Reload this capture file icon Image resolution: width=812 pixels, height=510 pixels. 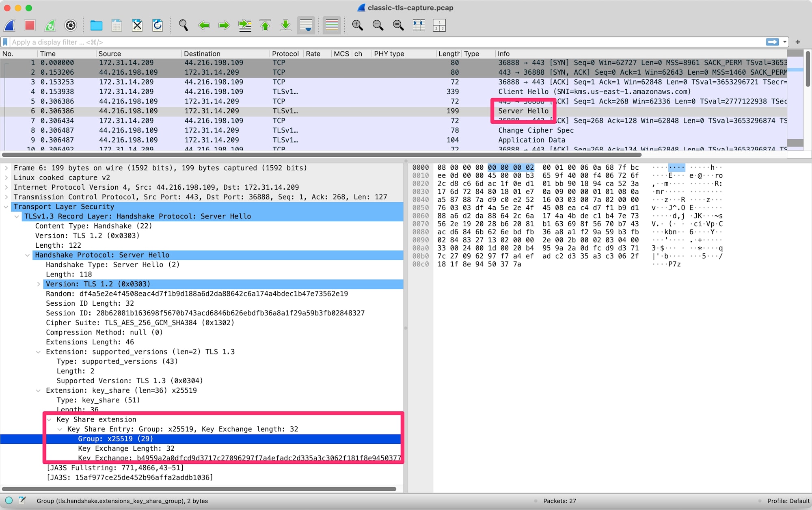(158, 26)
